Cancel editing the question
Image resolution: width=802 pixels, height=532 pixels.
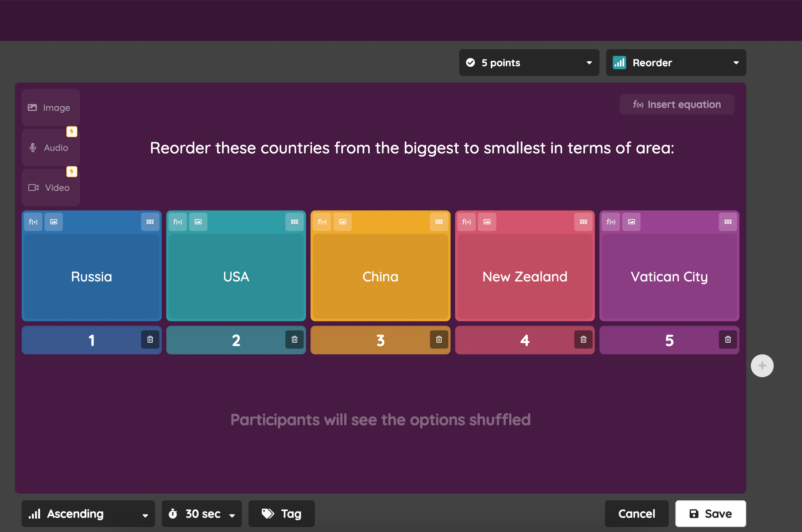[x=636, y=514]
